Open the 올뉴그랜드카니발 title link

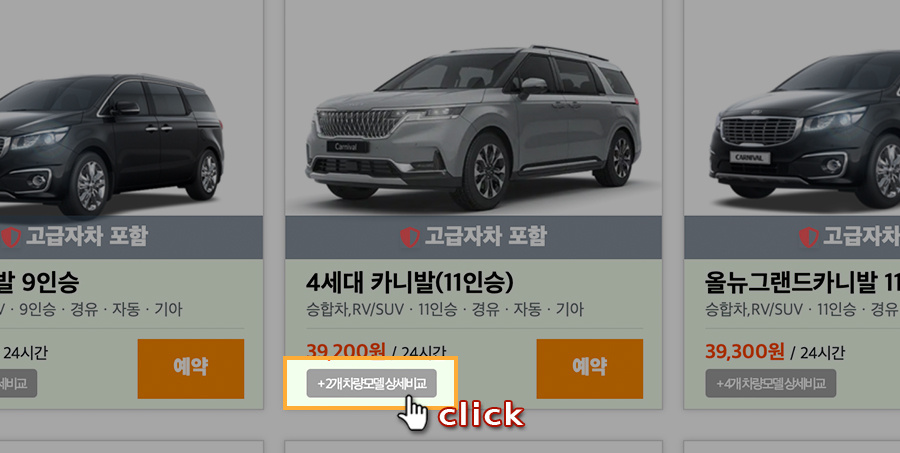click(802, 282)
